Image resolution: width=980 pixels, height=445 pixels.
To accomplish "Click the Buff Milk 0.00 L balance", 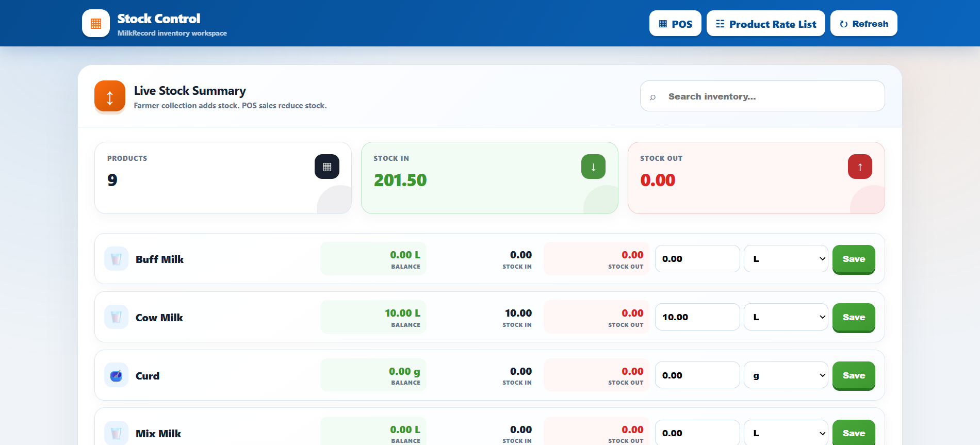I will 405,255.
